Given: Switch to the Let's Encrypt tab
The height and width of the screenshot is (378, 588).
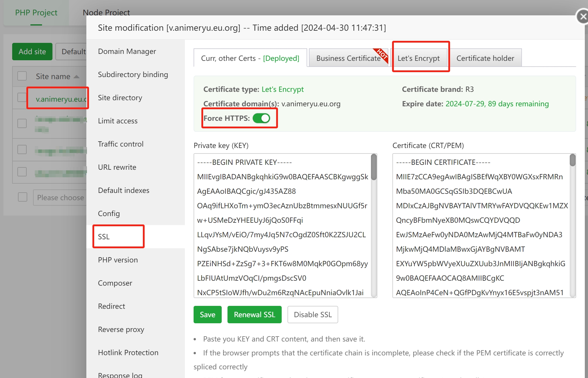Looking at the screenshot, I should 418,58.
